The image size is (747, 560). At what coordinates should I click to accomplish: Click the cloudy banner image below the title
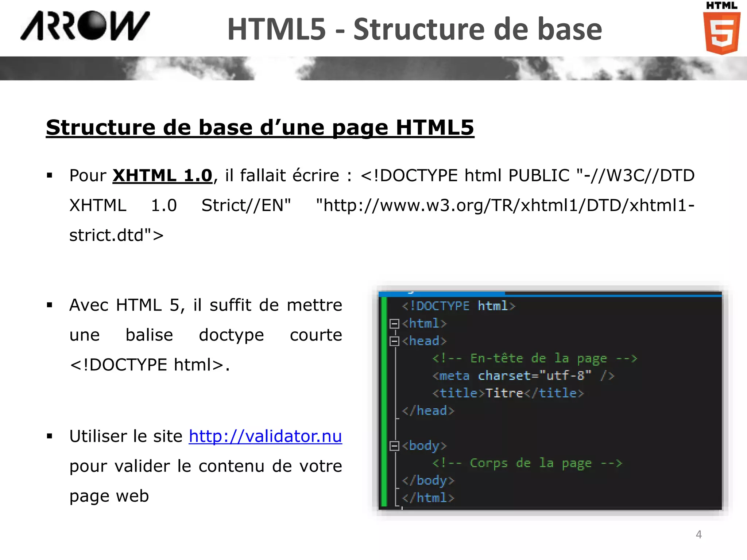373,69
